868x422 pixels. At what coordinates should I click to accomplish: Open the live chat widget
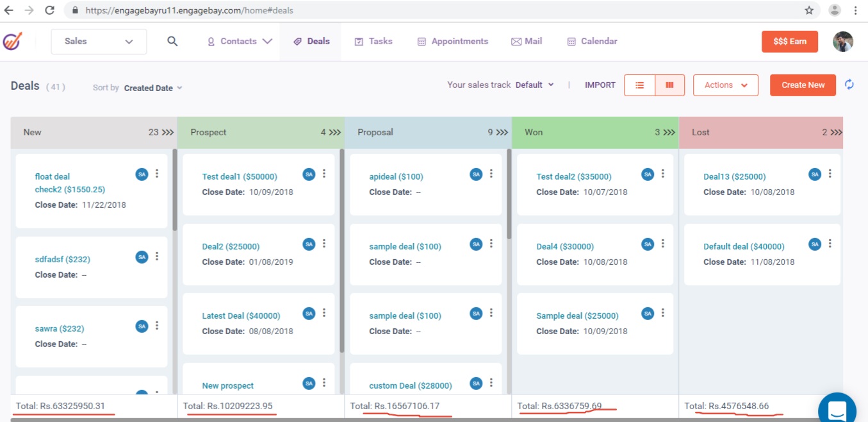click(837, 409)
